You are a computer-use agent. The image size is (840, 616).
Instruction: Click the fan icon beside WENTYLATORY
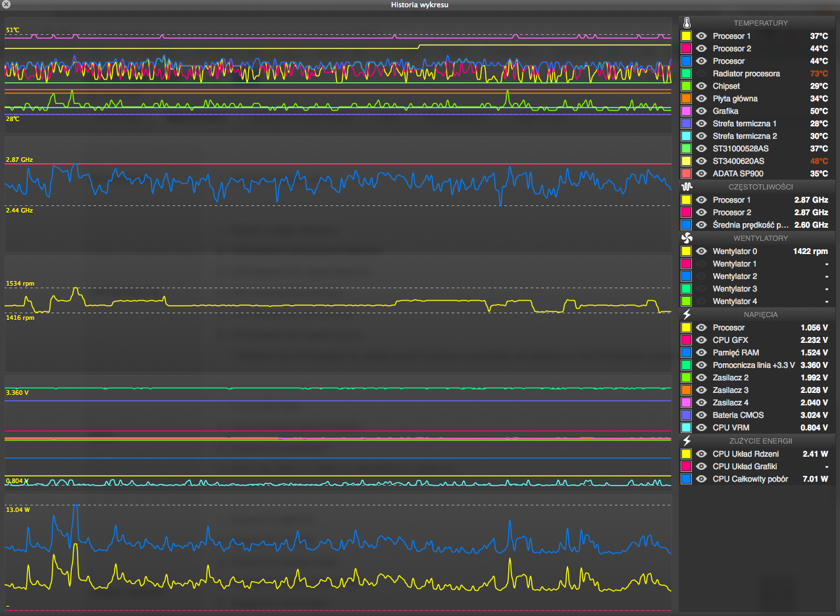687,238
